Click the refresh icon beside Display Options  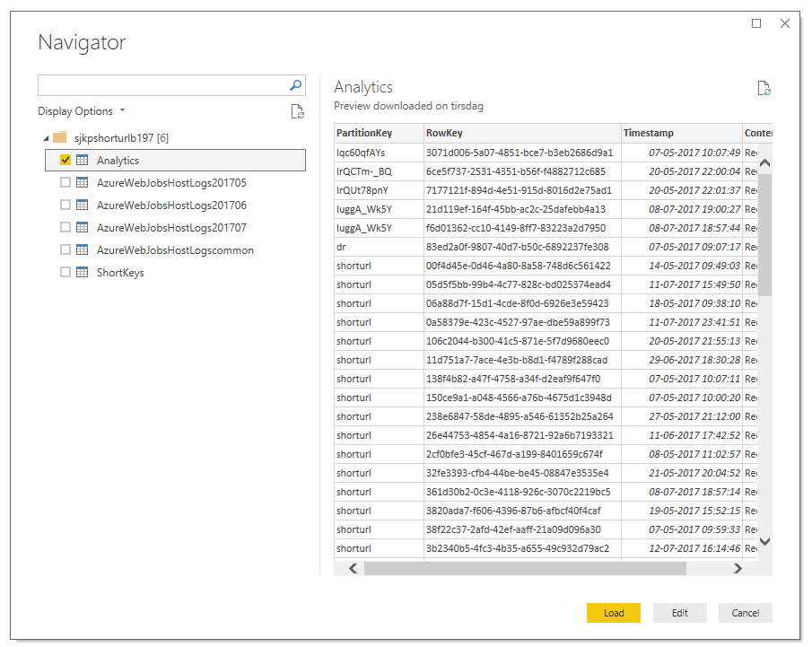tap(297, 111)
